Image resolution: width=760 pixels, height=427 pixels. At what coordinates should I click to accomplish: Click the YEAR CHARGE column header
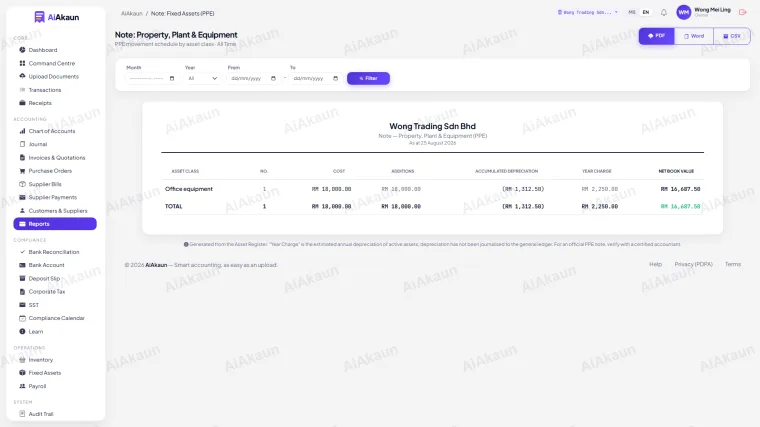point(597,171)
